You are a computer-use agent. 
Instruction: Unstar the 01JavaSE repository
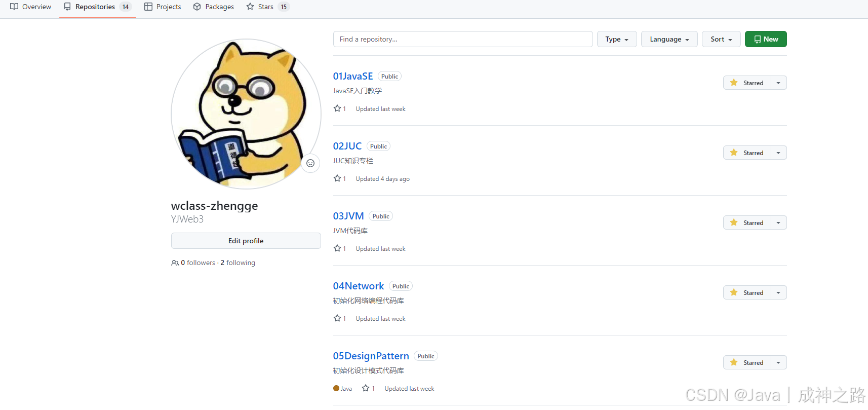[746, 83]
